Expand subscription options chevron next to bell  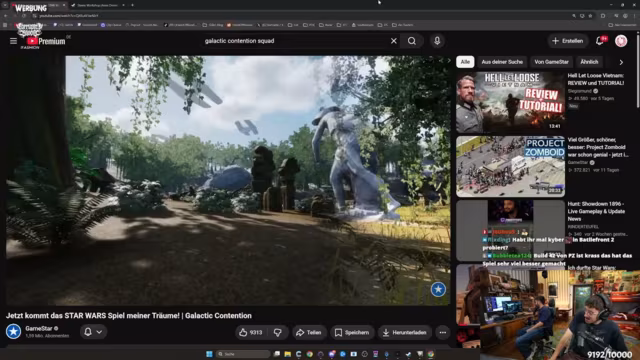click(x=99, y=332)
